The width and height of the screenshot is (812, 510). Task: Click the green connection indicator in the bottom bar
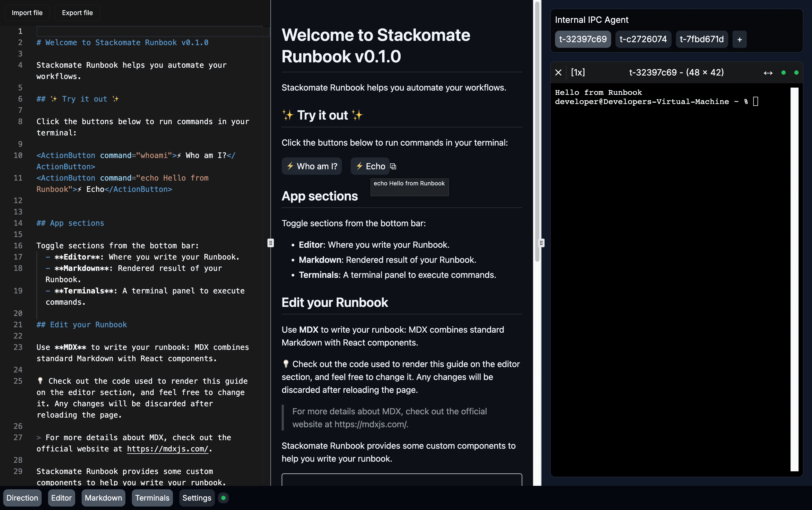coord(223,498)
